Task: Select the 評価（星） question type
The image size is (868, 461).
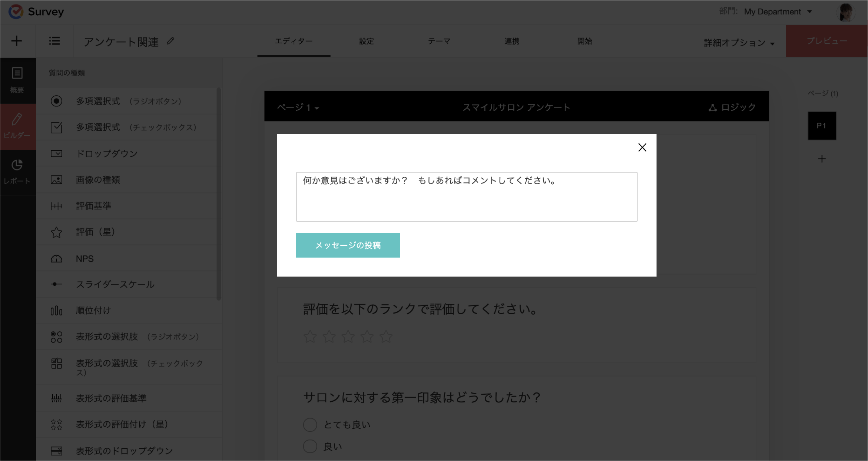Action: coord(96,232)
